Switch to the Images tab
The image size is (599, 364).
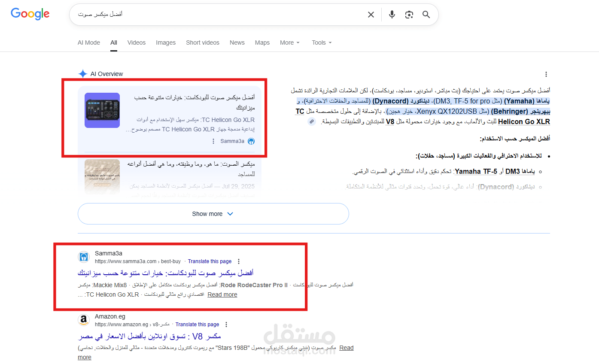click(166, 42)
